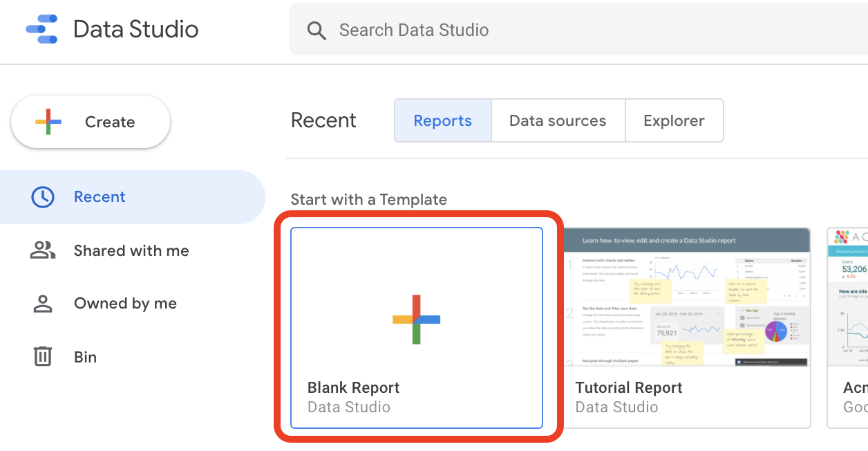Click the plus icon in Blank Report card
The height and width of the screenshot is (451, 868).
click(417, 319)
